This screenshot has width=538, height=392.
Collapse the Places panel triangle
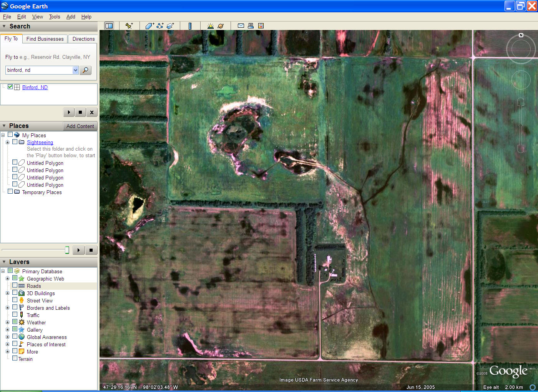click(x=4, y=126)
